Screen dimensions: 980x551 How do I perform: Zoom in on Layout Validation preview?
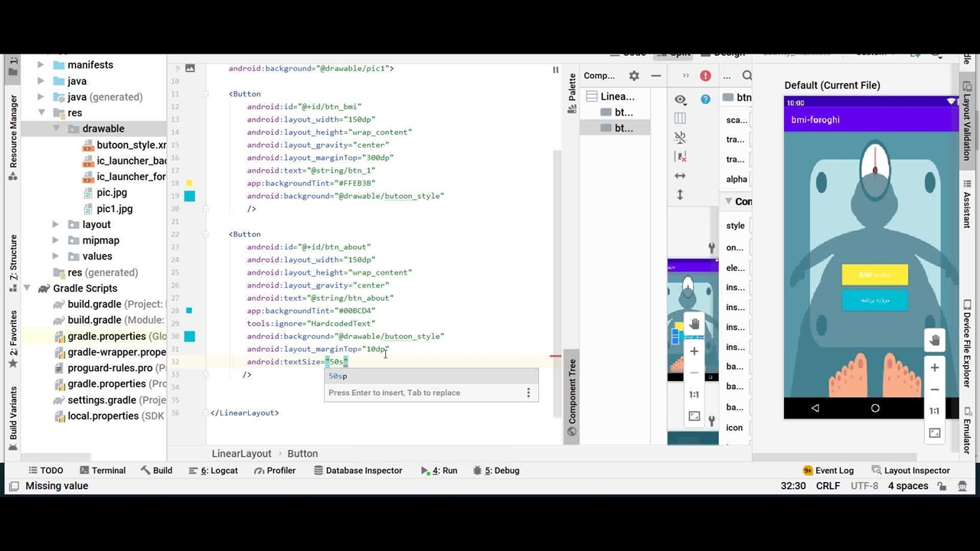(x=934, y=368)
